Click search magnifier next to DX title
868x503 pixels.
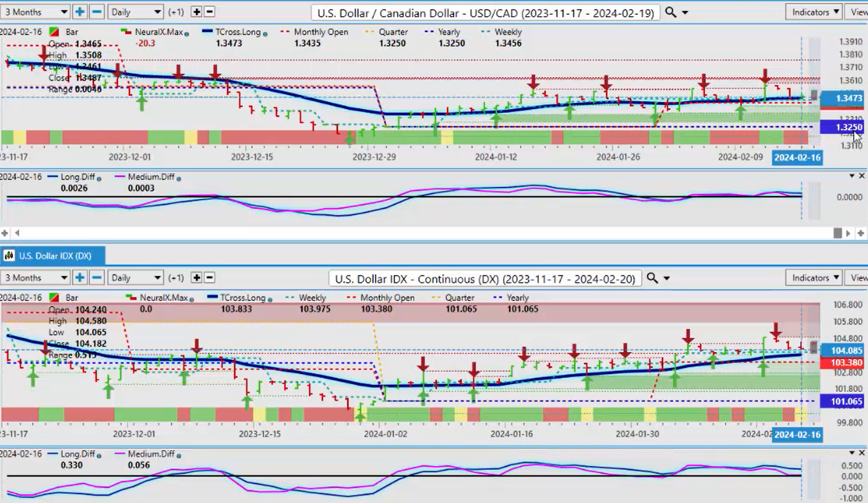pos(652,278)
